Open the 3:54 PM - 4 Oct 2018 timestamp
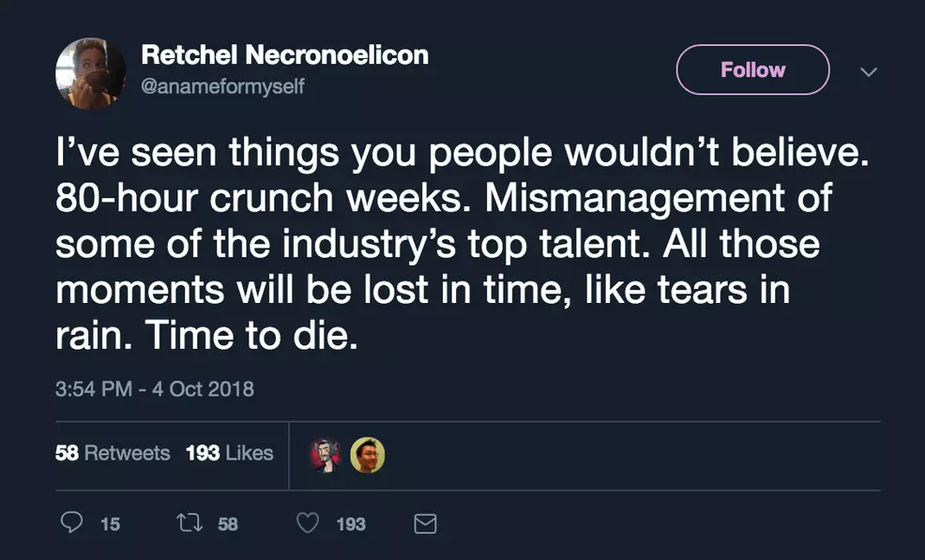Screen dimensions: 925x560 (155, 388)
